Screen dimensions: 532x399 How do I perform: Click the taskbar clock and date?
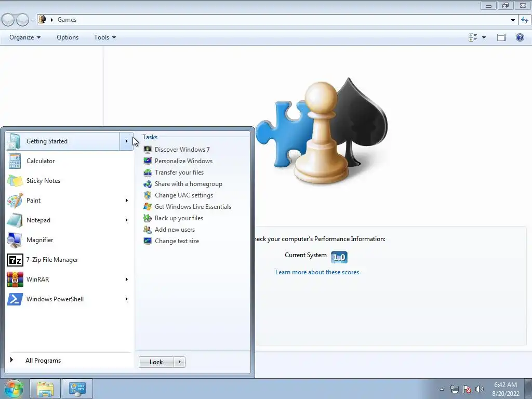[x=506, y=389]
